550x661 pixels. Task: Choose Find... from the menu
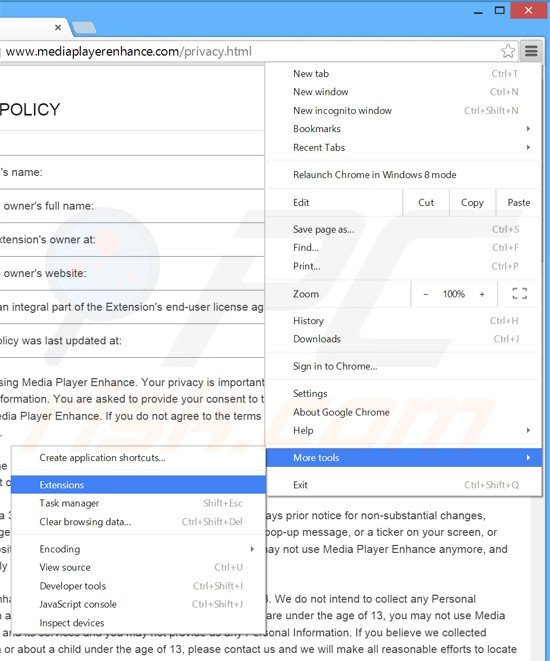point(404,247)
